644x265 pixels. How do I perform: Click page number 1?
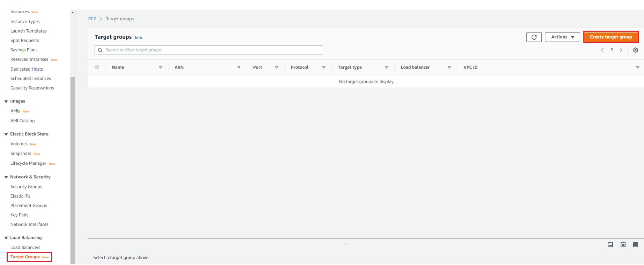pos(612,50)
